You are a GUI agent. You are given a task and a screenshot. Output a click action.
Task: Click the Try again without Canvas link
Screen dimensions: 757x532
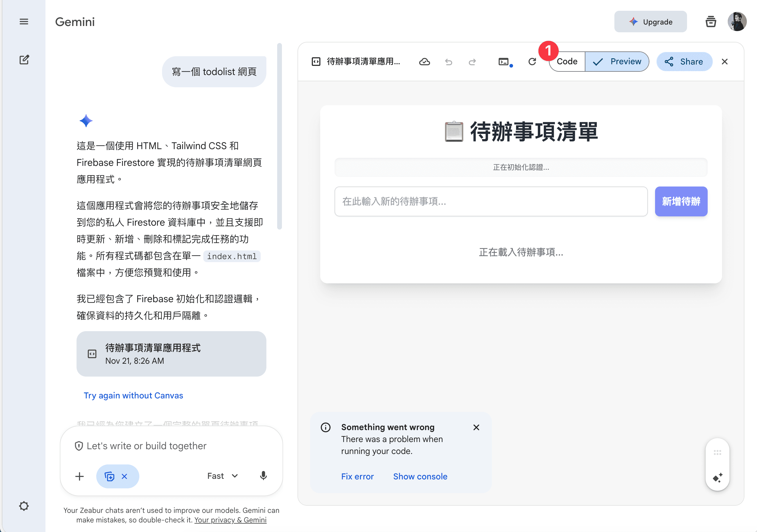[x=133, y=395]
